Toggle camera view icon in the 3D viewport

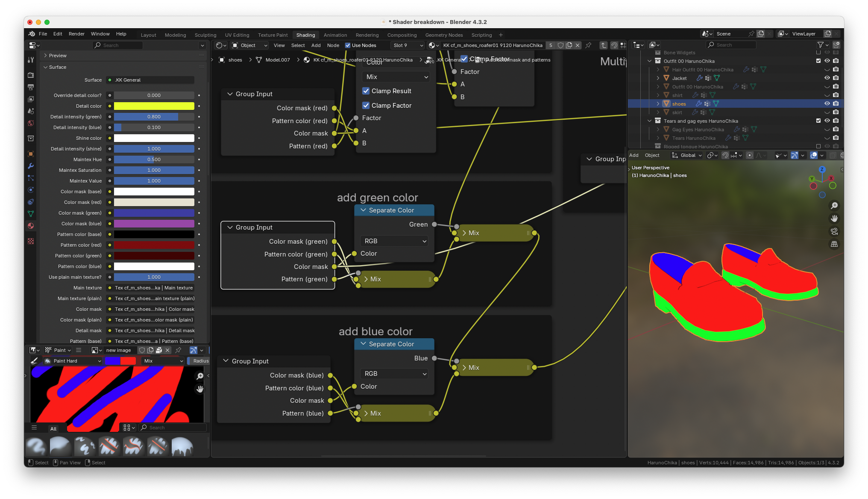[834, 231]
